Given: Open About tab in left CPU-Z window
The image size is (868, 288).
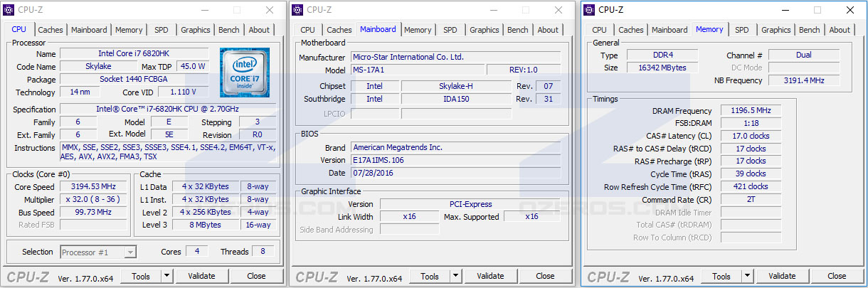Looking at the screenshot, I should click(259, 30).
